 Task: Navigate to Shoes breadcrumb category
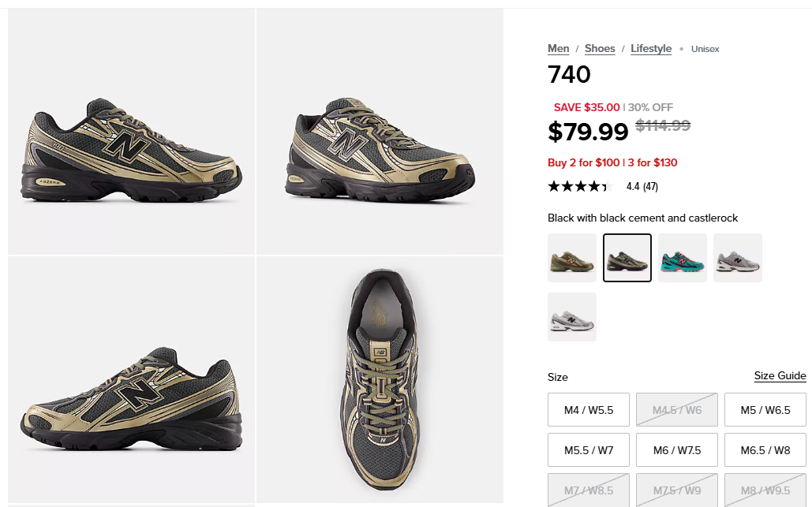(600, 49)
